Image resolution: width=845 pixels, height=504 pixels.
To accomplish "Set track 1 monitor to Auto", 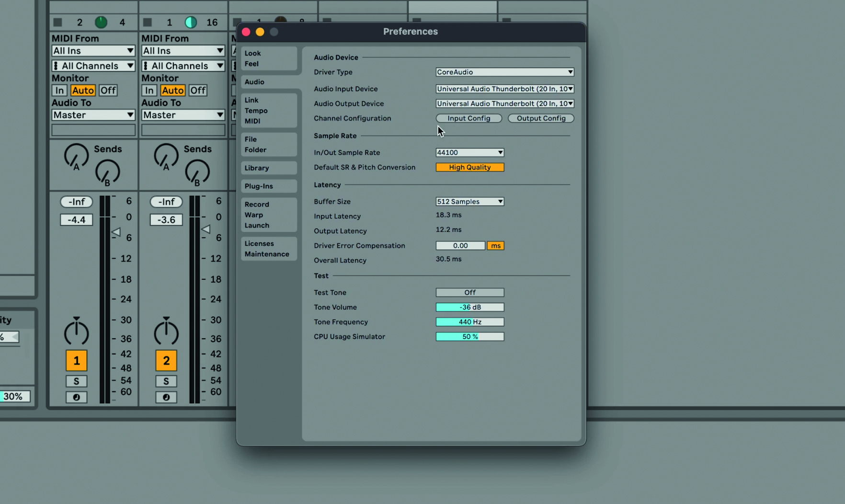I will [83, 91].
